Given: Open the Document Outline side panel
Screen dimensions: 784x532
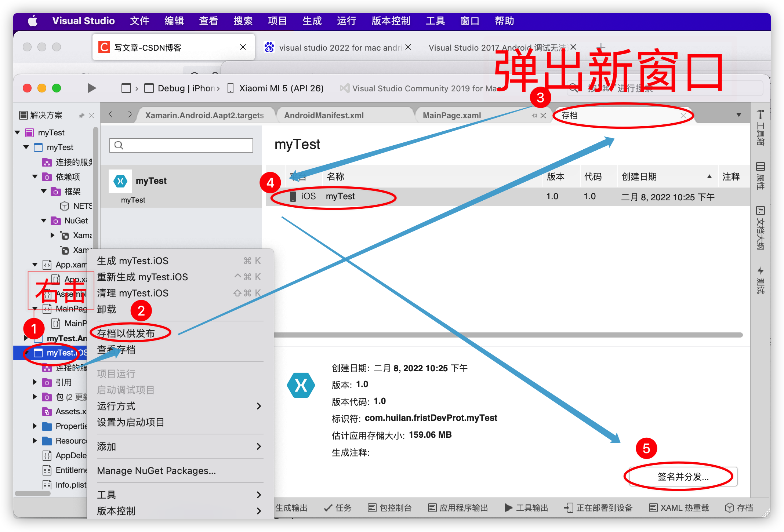Looking at the screenshot, I should [761, 227].
